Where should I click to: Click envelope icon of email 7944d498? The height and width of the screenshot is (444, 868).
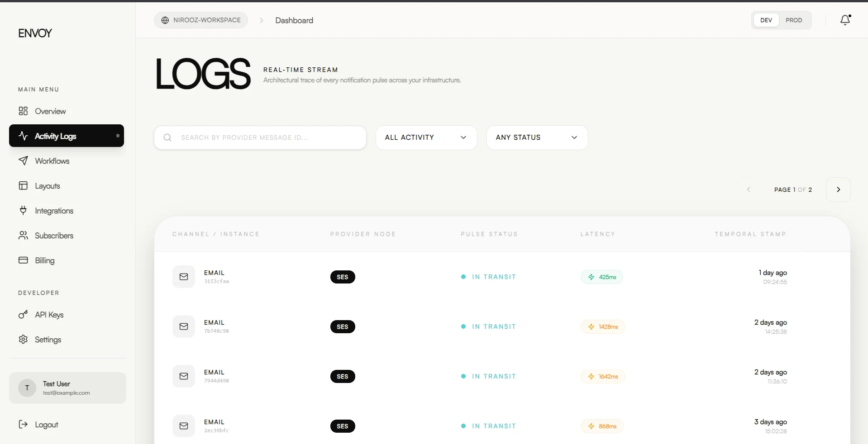184,376
